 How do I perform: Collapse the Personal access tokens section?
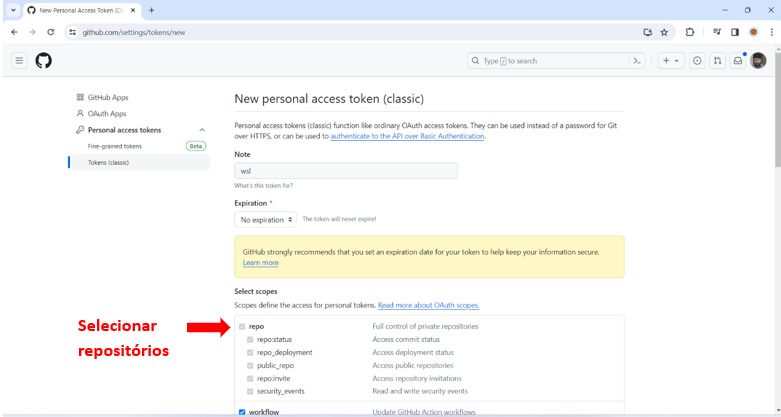click(x=202, y=130)
